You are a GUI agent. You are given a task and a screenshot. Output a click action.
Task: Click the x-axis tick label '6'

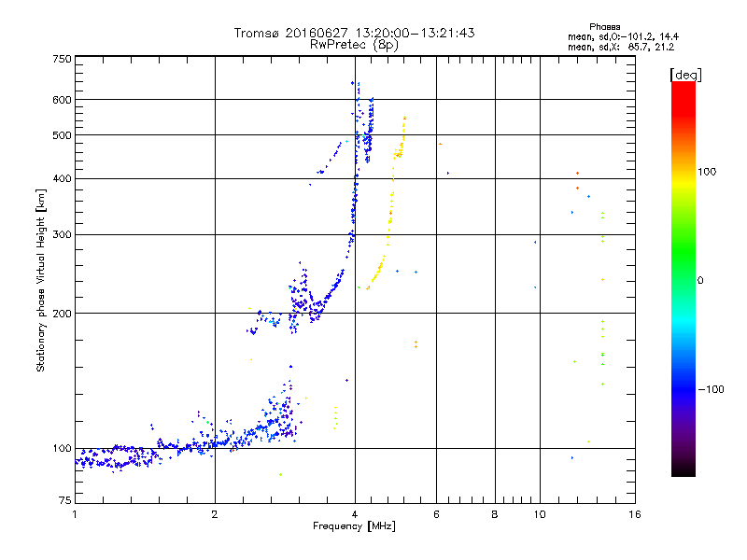pos(436,514)
